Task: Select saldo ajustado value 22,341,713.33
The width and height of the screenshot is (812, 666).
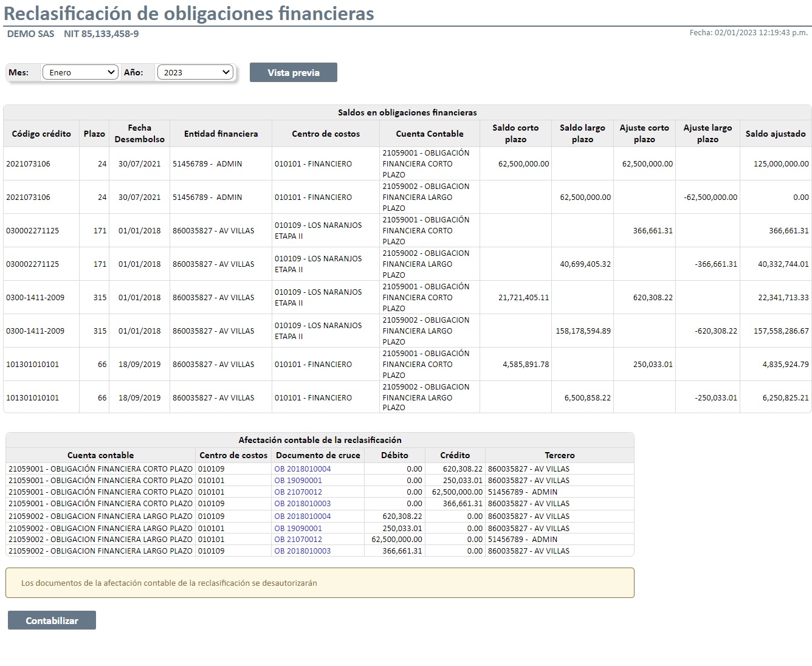Action: point(783,298)
